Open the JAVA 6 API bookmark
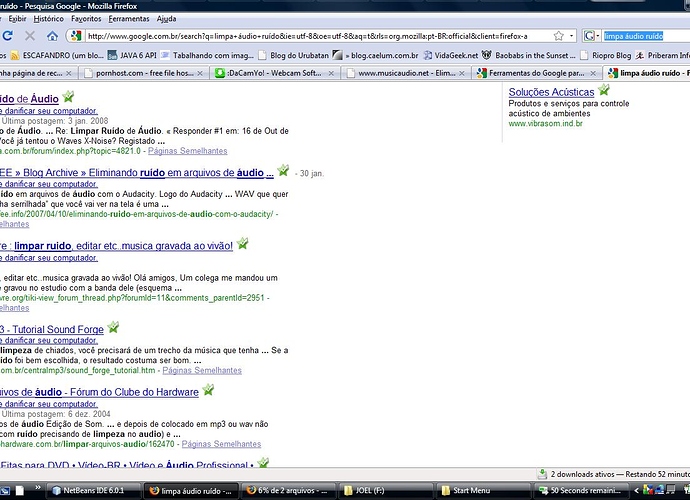 pyautogui.click(x=132, y=55)
